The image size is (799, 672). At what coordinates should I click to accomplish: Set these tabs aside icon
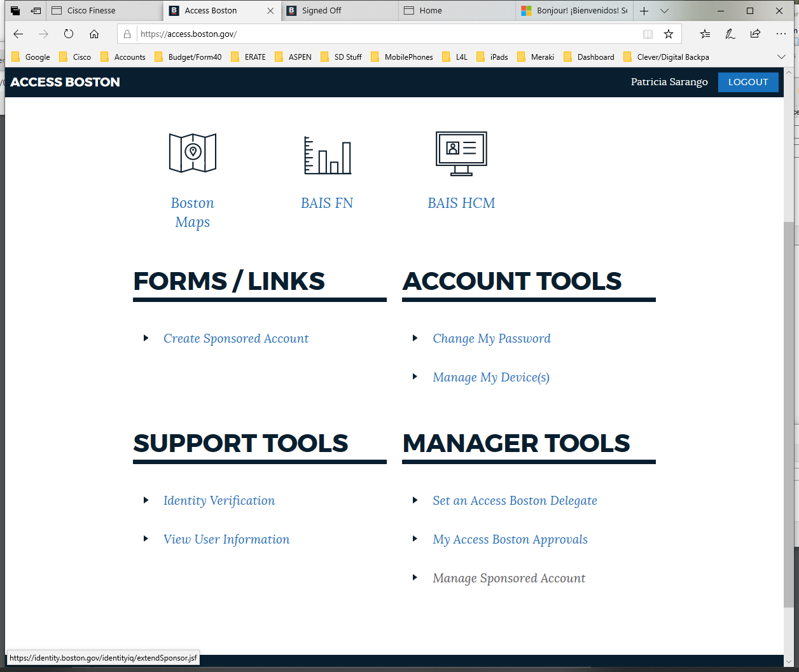pyautogui.click(x=36, y=11)
